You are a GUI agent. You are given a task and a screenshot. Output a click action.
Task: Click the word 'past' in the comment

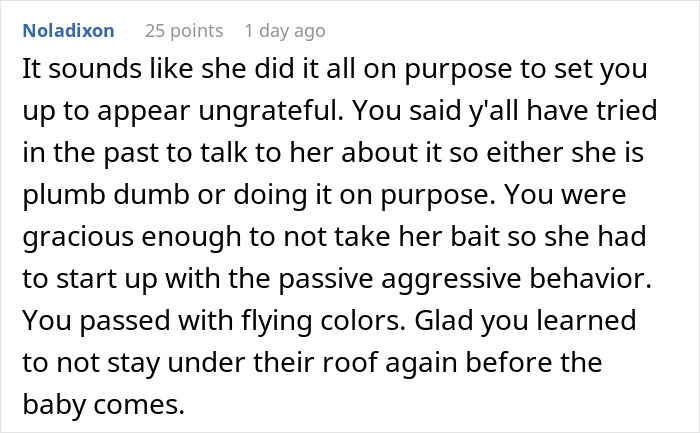(124, 153)
